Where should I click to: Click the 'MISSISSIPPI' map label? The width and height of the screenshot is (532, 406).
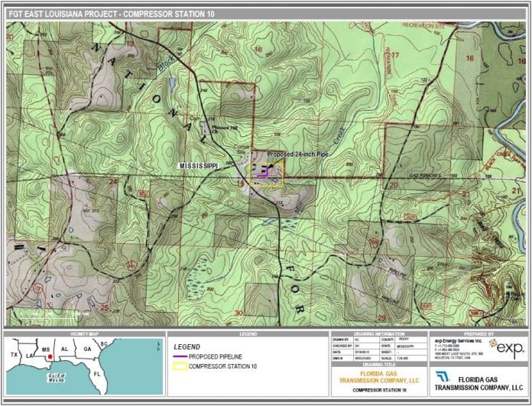click(x=199, y=166)
